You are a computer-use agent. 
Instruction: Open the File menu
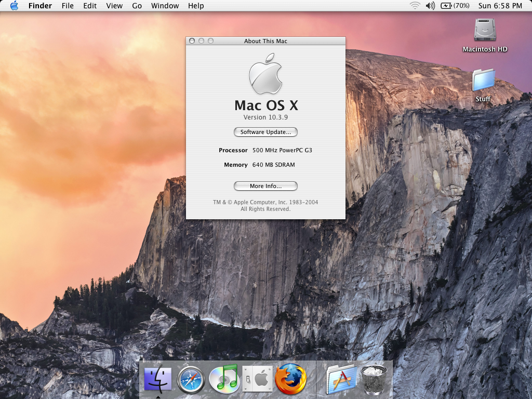pyautogui.click(x=68, y=6)
